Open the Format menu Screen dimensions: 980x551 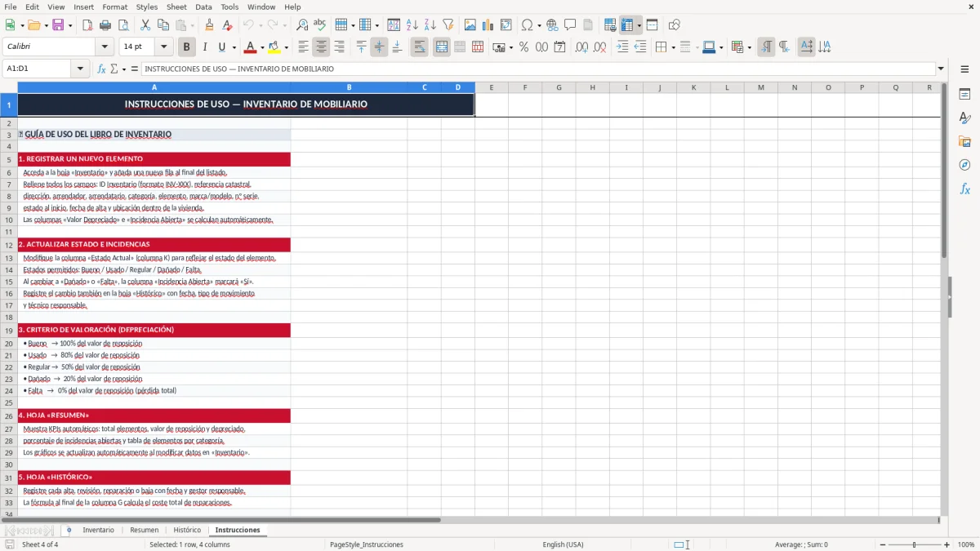click(114, 7)
